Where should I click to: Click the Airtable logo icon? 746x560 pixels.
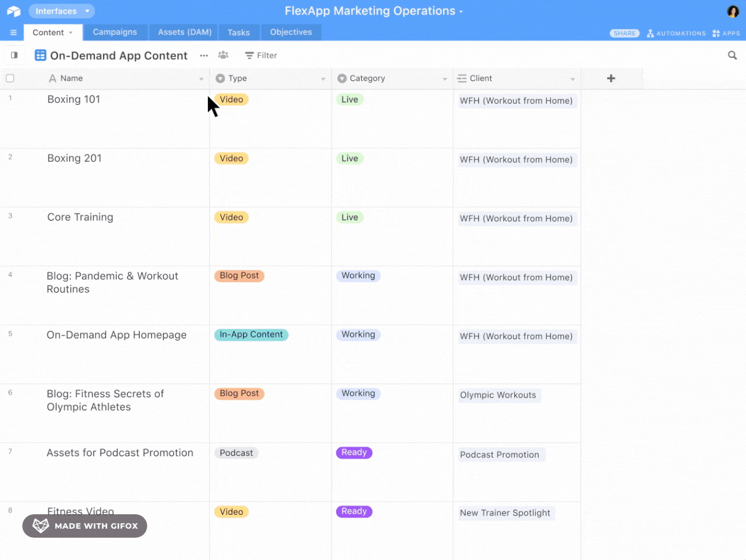pos(12,11)
